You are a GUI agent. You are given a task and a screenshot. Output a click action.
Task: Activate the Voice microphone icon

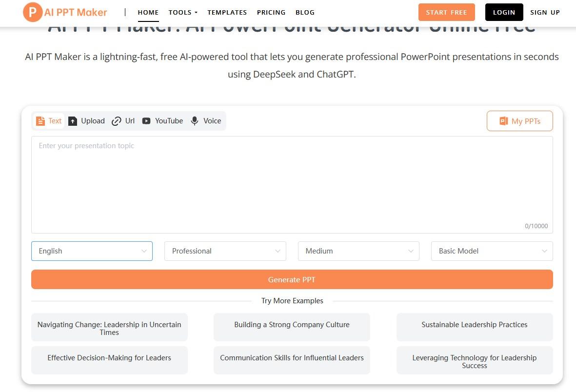195,121
